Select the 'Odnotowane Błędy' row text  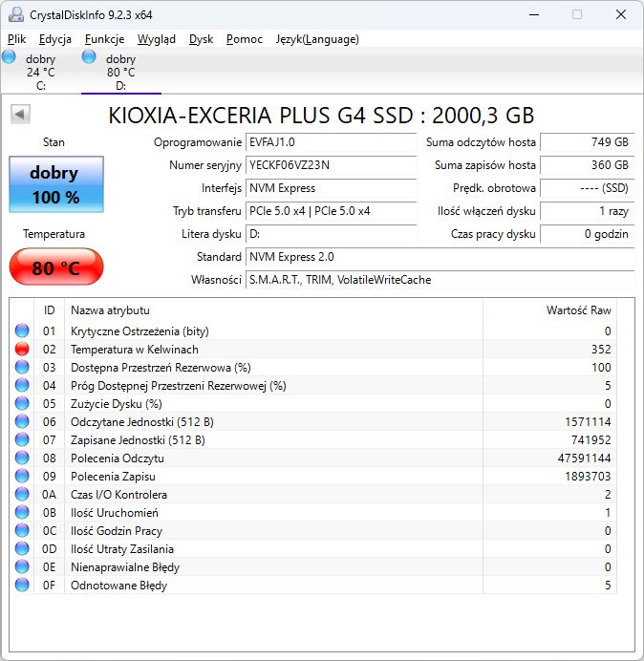pos(118,586)
